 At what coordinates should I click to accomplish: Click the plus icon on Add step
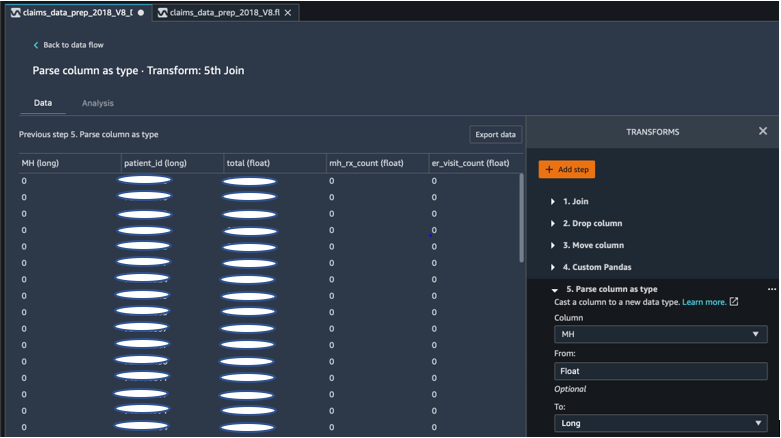549,169
